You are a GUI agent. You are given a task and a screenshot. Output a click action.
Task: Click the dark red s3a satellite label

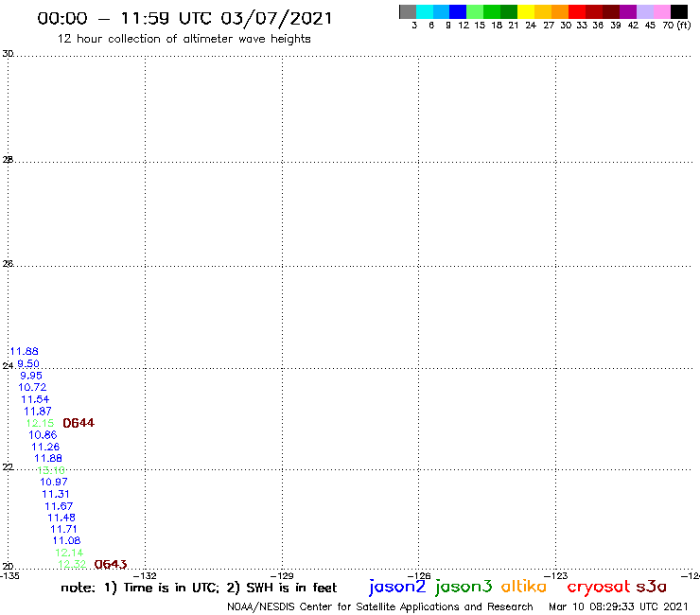tap(651, 587)
